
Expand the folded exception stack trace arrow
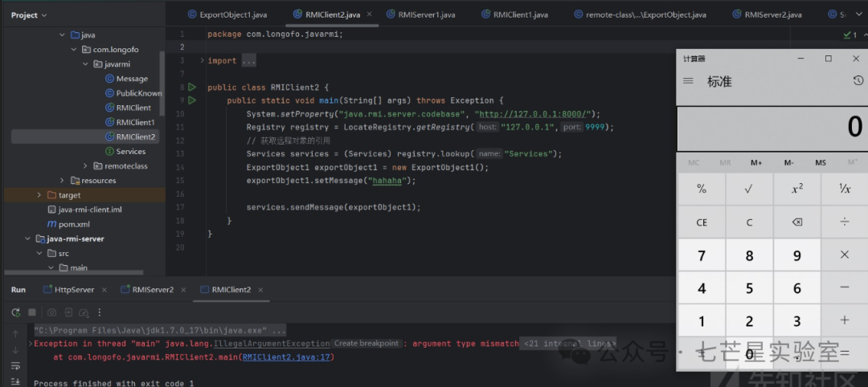30,344
